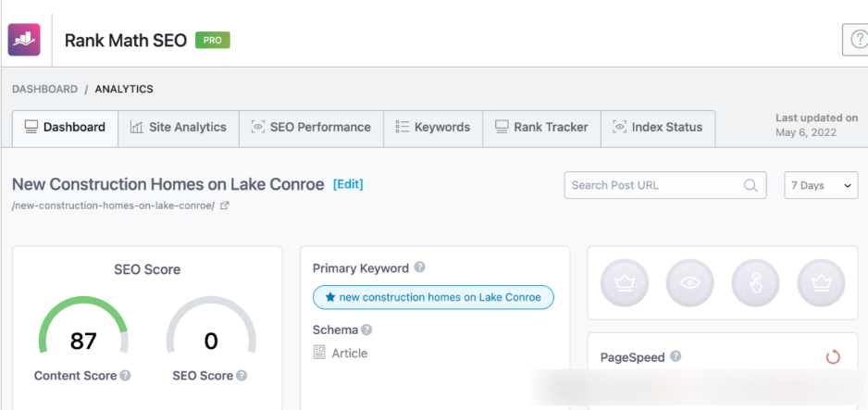This screenshot has width=868, height=410.
Task: Click the SEO Score help icon
Action: (x=242, y=376)
